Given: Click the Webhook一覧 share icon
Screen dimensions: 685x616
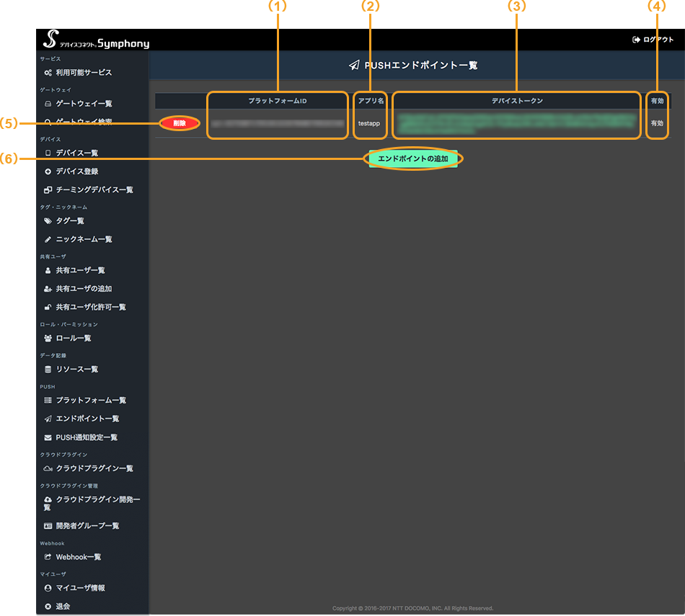Looking at the screenshot, I should click(48, 557).
